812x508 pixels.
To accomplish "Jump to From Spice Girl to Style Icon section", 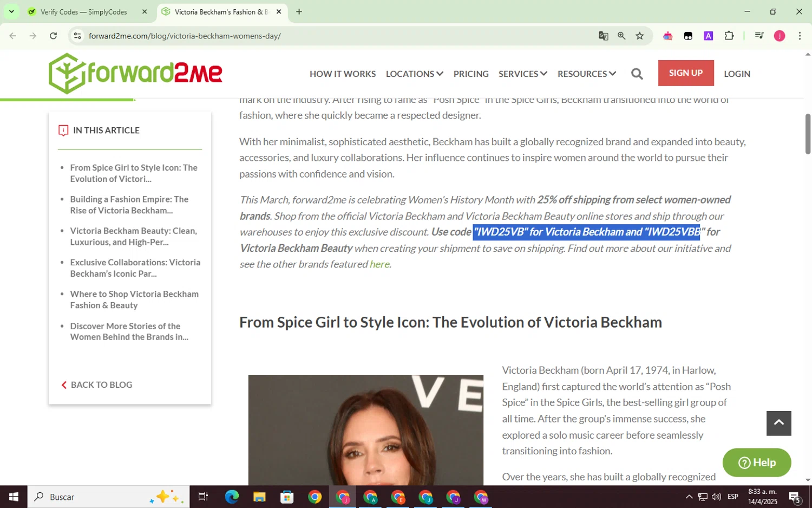I will (x=134, y=173).
